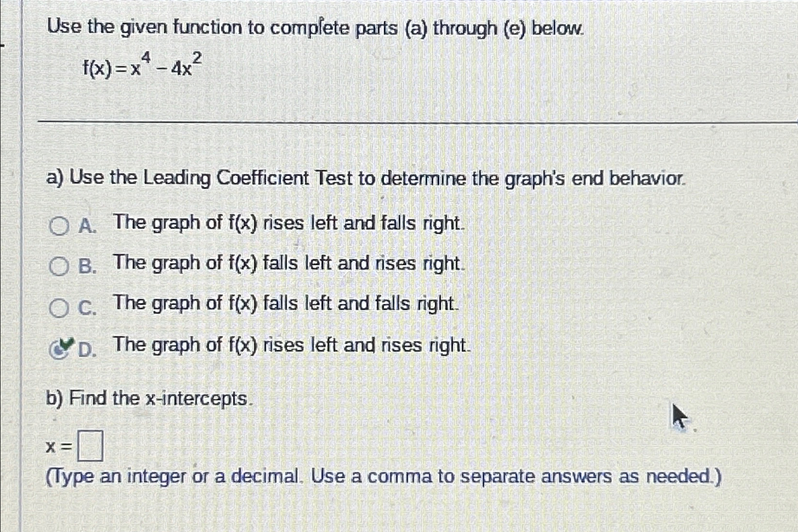Select radio button B
Screen dimensions: 798x532
pyautogui.click(x=59, y=265)
